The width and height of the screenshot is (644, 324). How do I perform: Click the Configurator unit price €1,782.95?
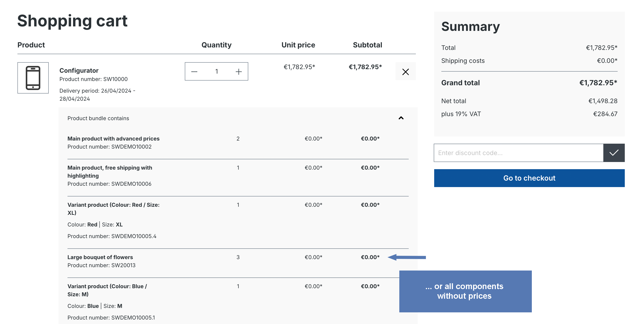coord(299,67)
